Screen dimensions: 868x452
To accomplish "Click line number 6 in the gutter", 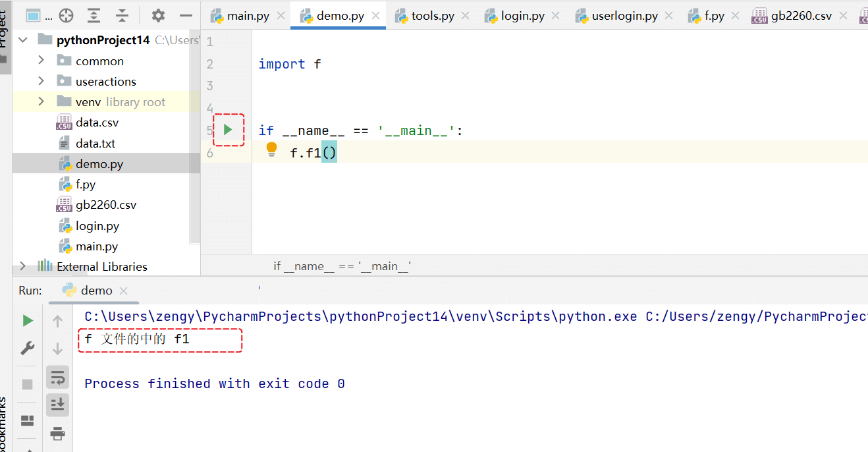I will pyautogui.click(x=210, y=153).
